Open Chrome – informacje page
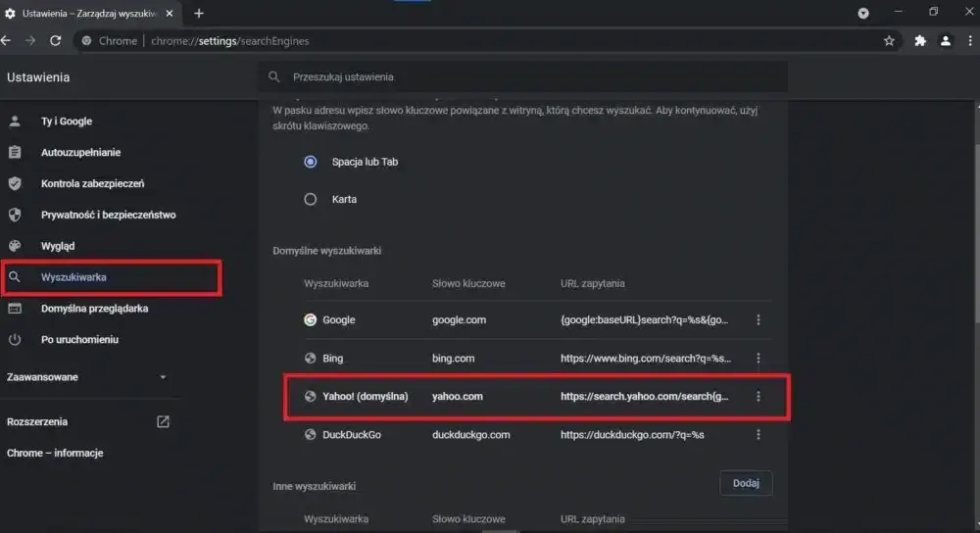This screenshot has width=980, height=533. click(x=55, y=453)
